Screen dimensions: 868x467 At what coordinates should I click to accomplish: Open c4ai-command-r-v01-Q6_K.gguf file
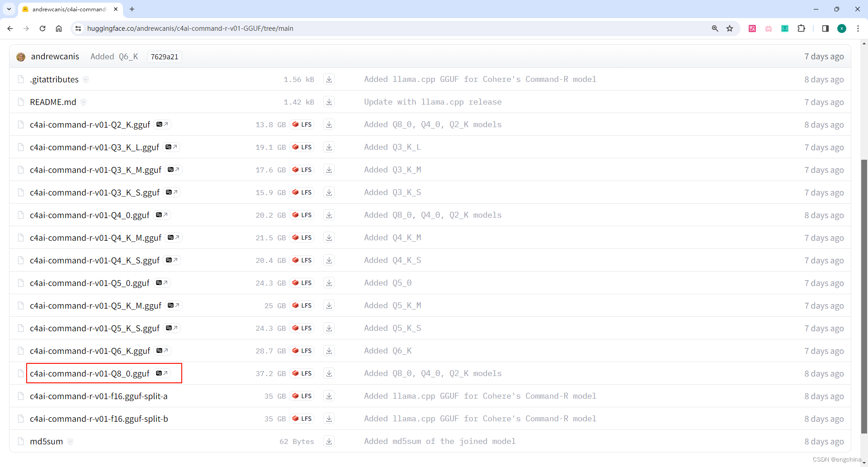click(90, 351)
